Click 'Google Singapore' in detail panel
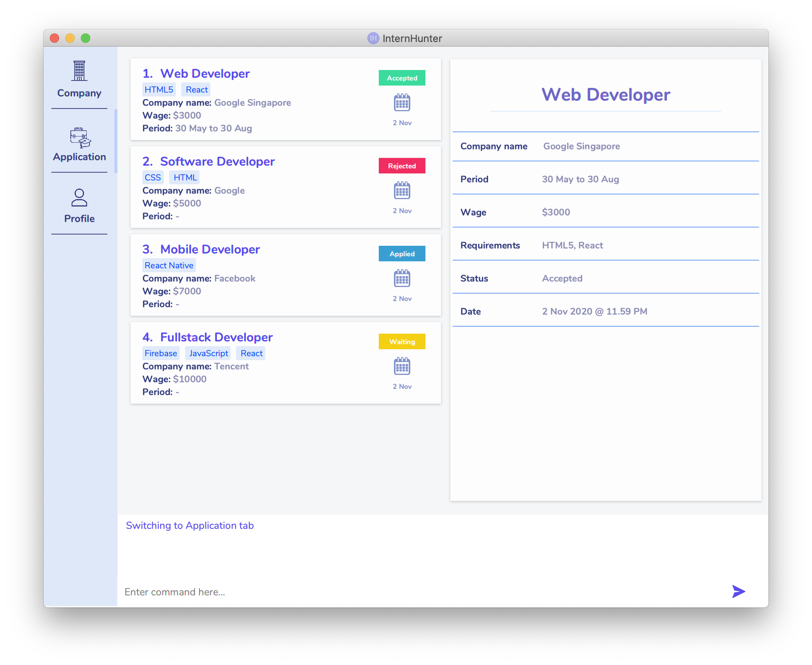 [581, 146]
